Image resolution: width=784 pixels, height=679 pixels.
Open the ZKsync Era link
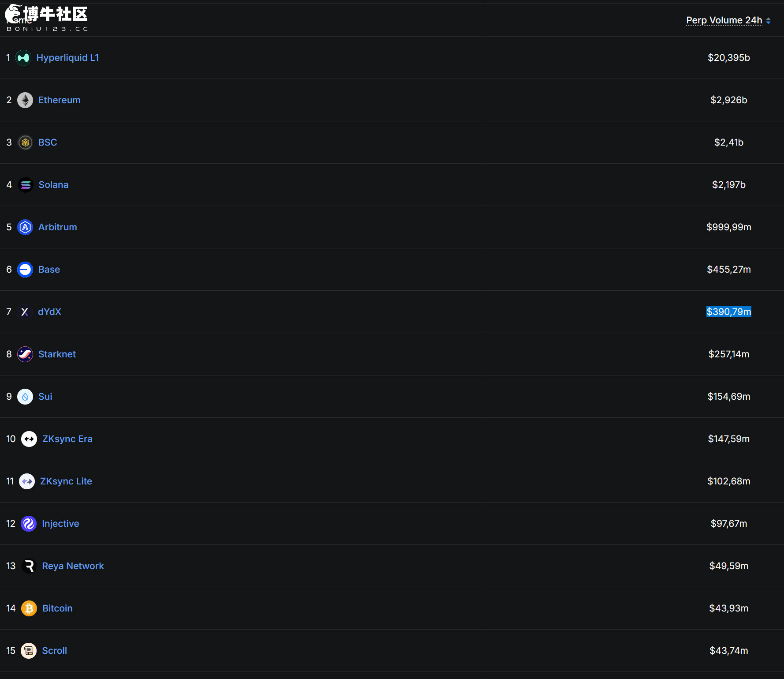(67, 439)
